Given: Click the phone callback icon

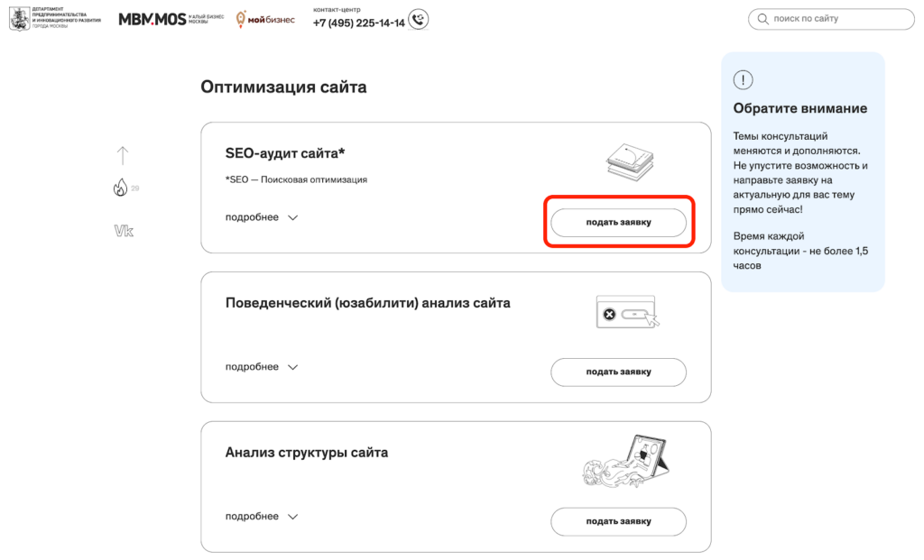Looking at the screenshot, I should (x=419, y=19).
